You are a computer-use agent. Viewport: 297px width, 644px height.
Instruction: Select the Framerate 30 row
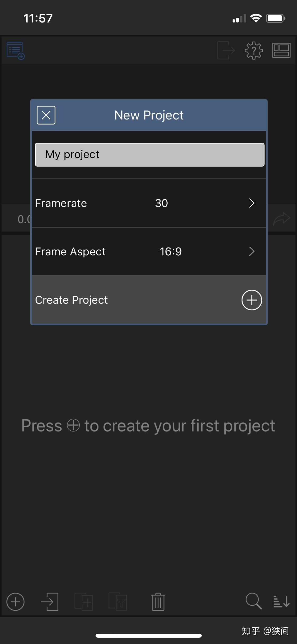point(149,203)
